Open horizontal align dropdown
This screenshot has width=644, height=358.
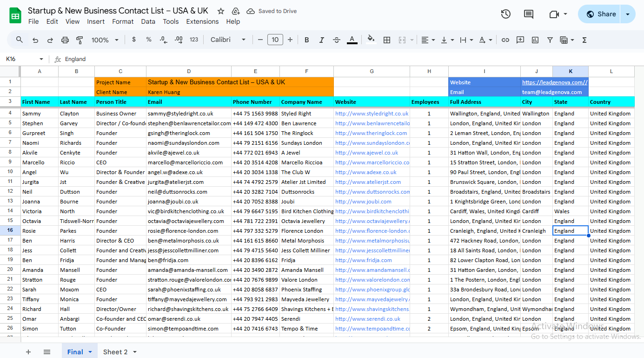pyautogui.click(x=428, y=40)
